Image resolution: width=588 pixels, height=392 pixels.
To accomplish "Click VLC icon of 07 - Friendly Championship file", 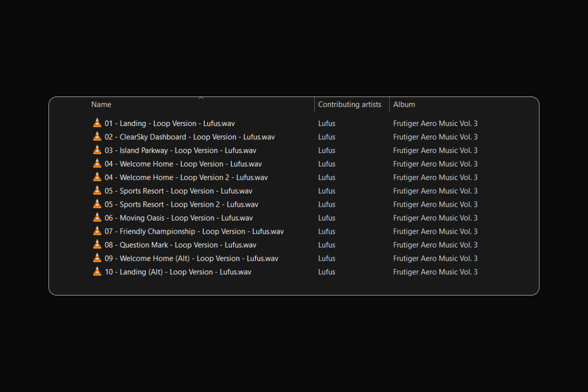I will [97, 231].
